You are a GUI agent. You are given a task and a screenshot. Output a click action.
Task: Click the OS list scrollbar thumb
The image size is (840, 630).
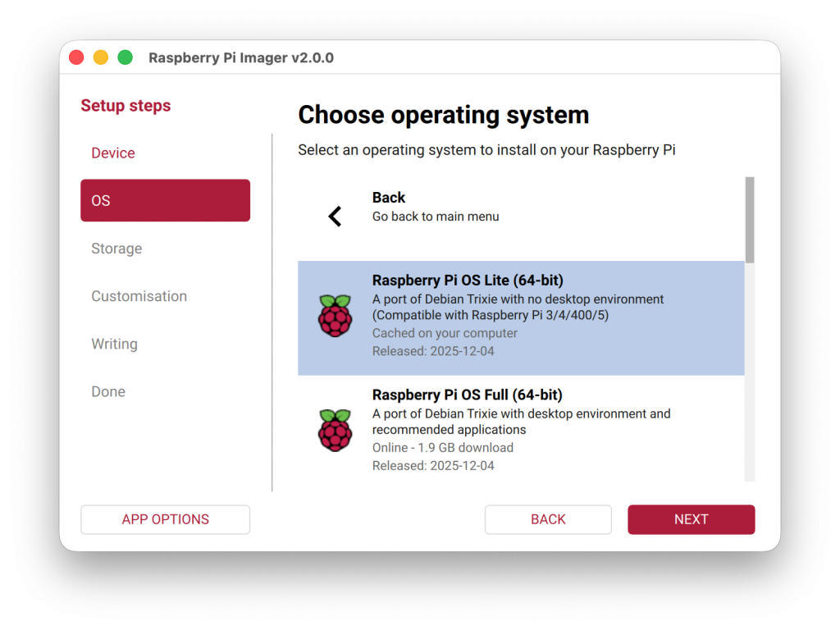pos(750,220)
